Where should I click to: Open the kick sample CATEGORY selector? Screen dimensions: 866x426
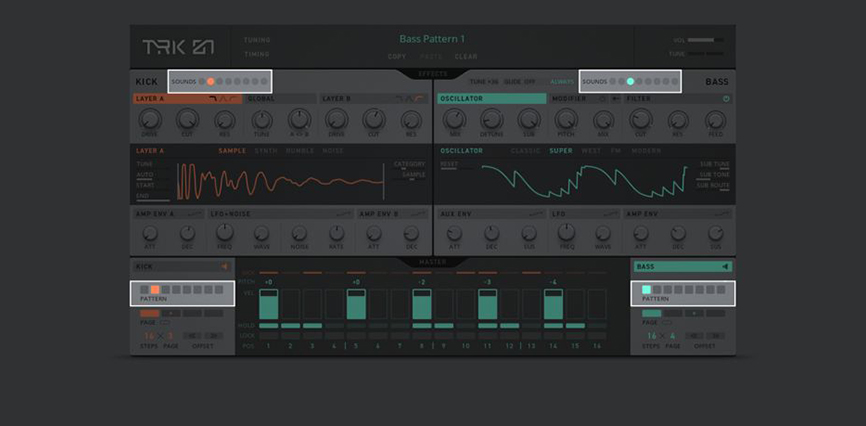[409, 164]
